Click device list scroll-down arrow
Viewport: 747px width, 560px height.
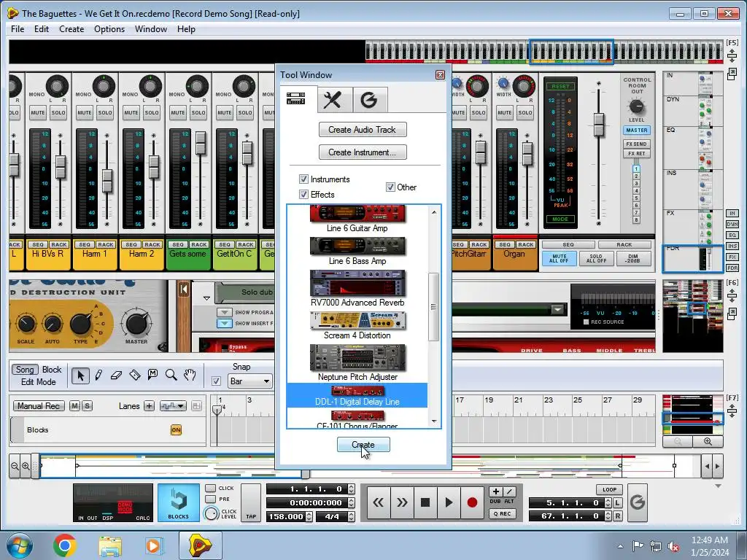[x=433, y=421]
